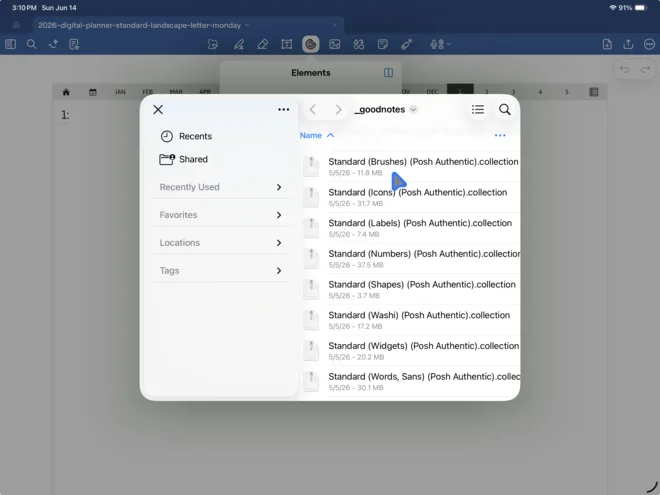The width and height of the screenshot is (660, 495).
Task: Go forward in file browser
Action: point(338,109)
